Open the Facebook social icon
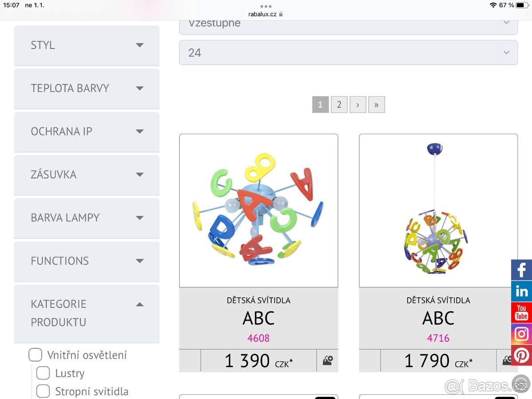 [522, 270]
